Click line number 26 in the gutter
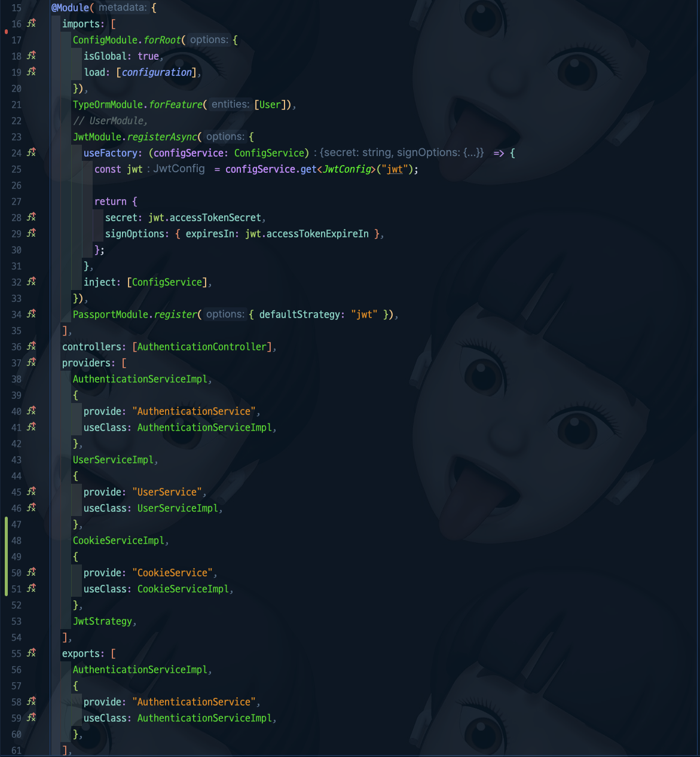Viewport: 700px width, 757px height. [x=16, y=185]
